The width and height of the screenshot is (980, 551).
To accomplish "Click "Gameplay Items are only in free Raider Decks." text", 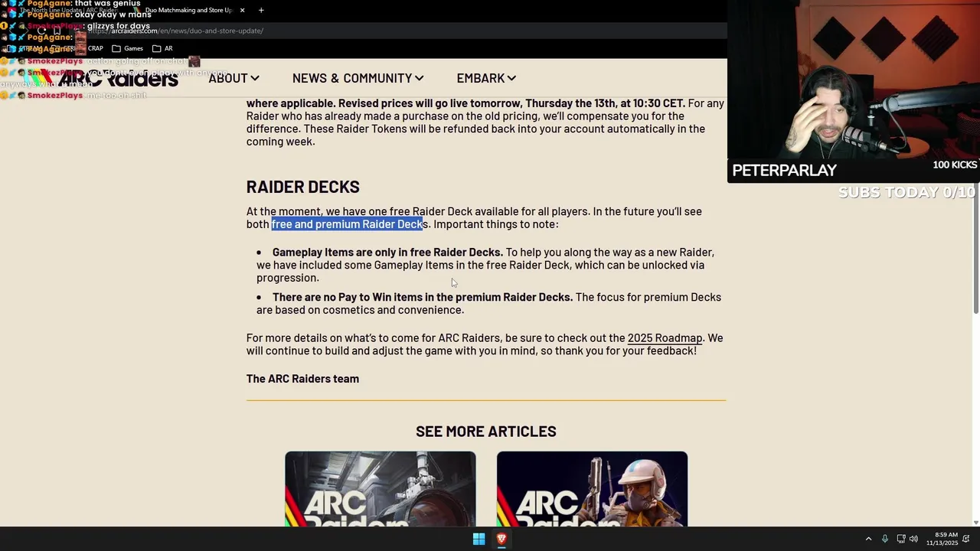I will click(387, 253).
